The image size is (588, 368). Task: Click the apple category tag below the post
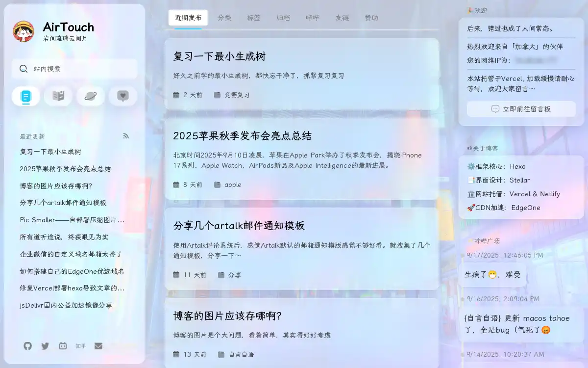(233, 184)
